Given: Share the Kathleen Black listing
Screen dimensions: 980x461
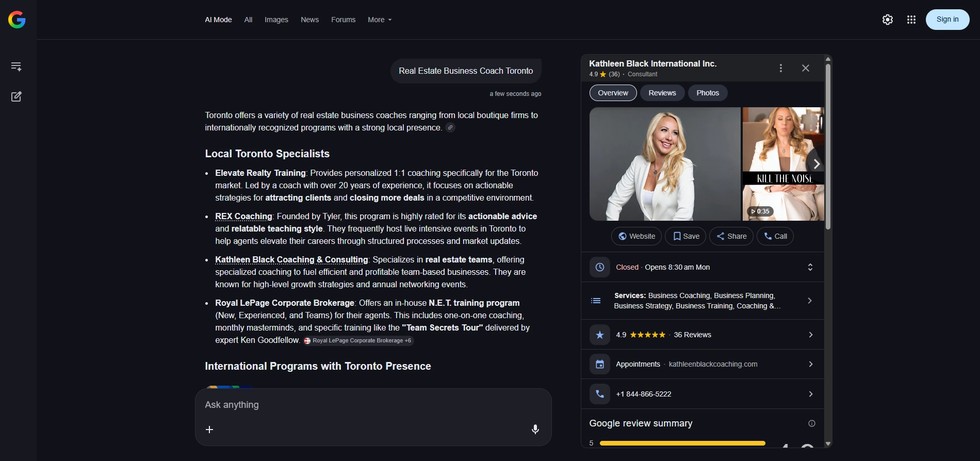Looking at the screenshot, I should (731, 236).
